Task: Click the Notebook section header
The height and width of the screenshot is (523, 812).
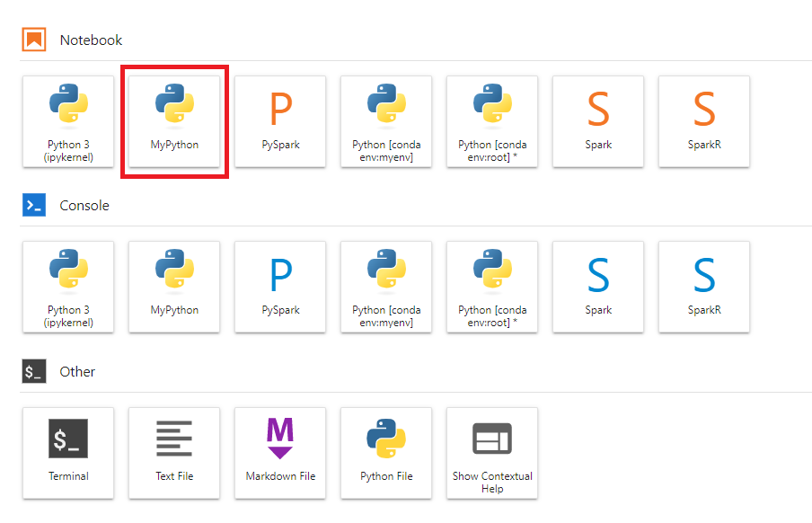Action: click(91, 40)
